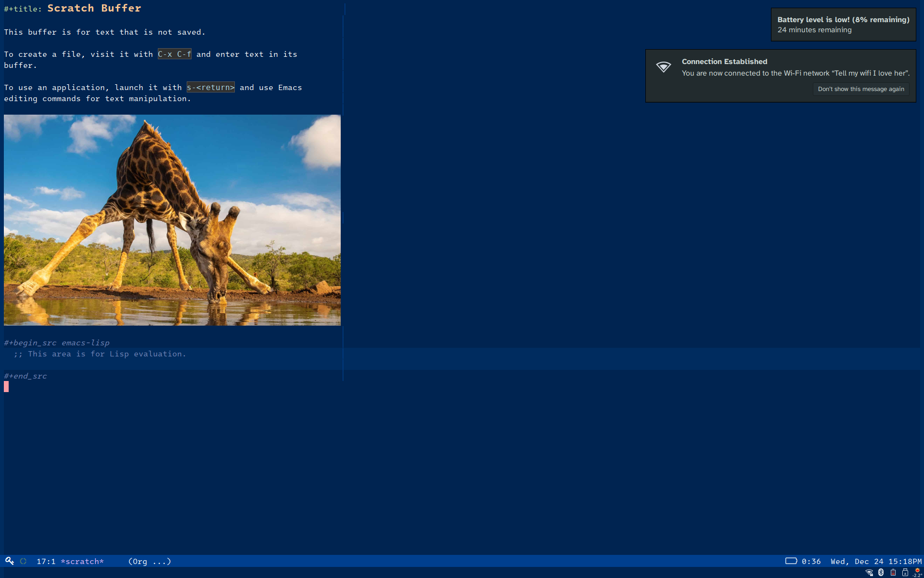
Task: Click the key icon in the mode line
Action: pyautogui.click(x=10, y=561)
